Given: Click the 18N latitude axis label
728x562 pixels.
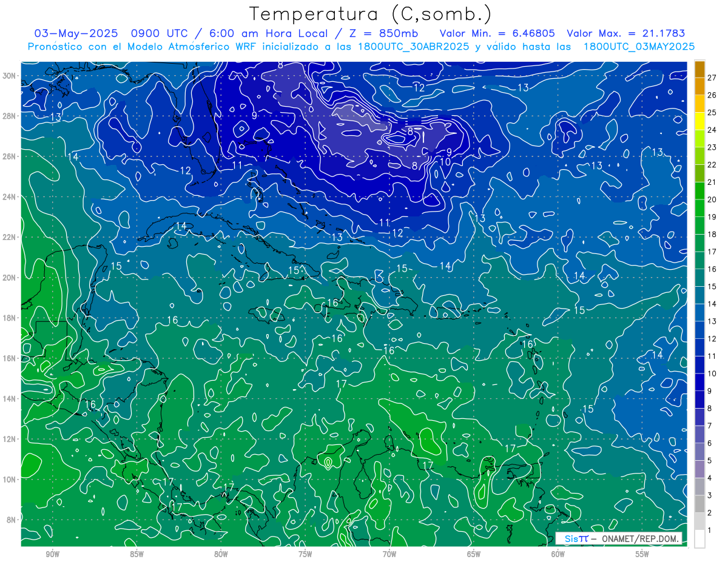Looking at the screenshot, I should 10,318.
